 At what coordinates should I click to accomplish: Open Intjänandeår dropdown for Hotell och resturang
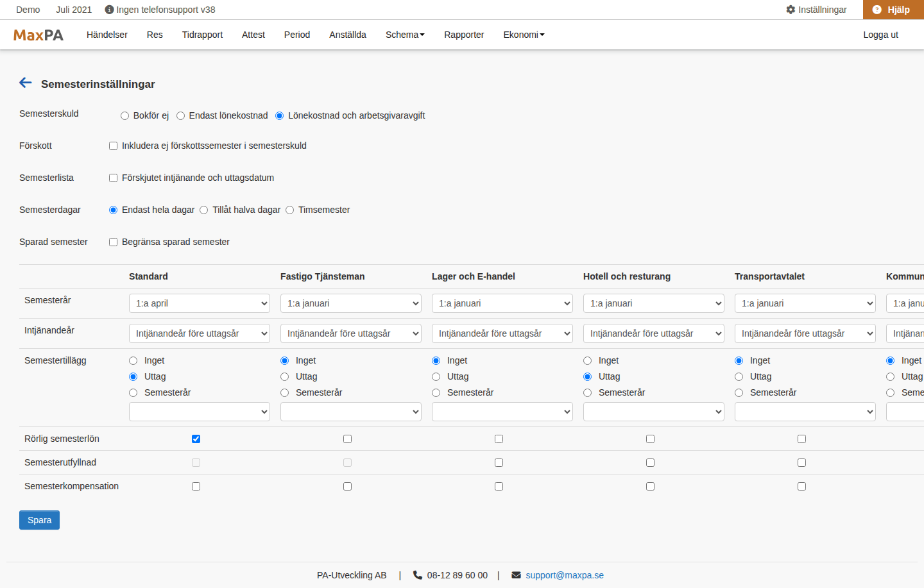[654, 333]
